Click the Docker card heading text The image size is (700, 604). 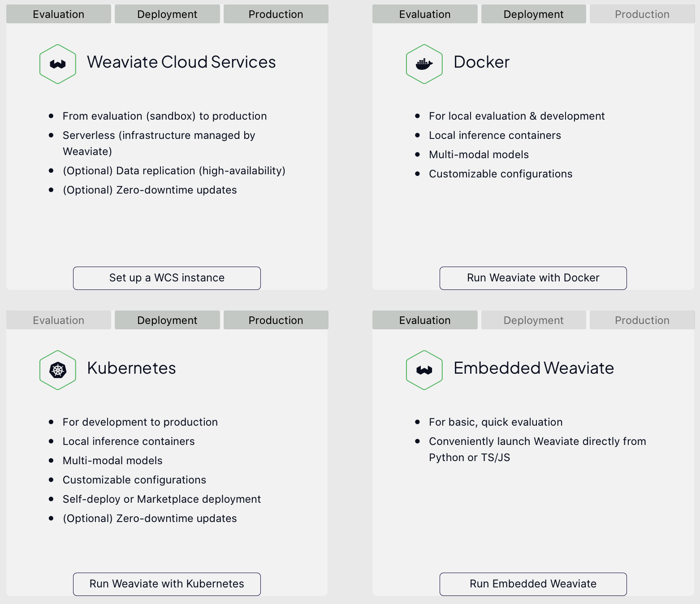click(482, 62)
